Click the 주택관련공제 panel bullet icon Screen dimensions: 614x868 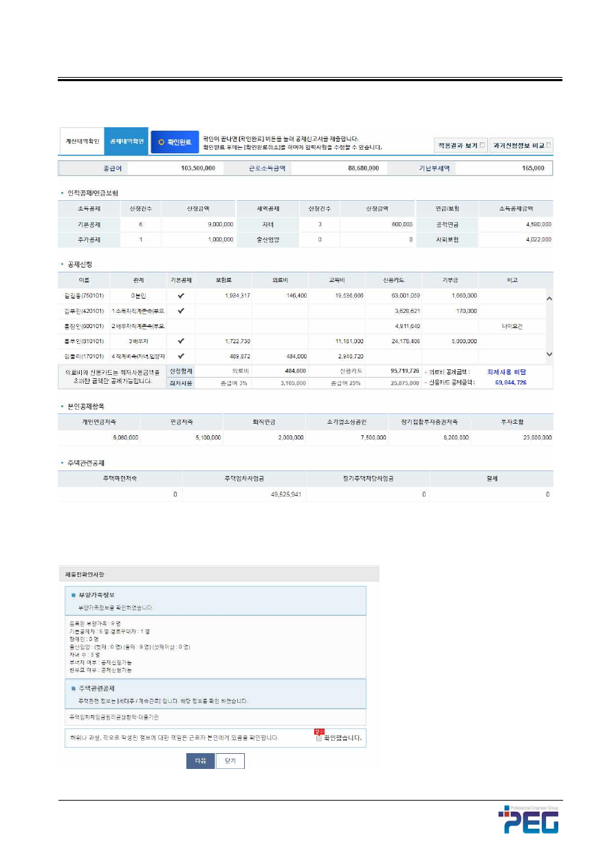click(73, 688)
